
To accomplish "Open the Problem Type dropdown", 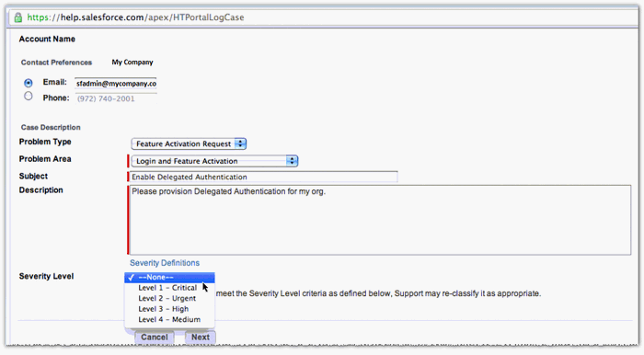I will [x=189, y=143].
